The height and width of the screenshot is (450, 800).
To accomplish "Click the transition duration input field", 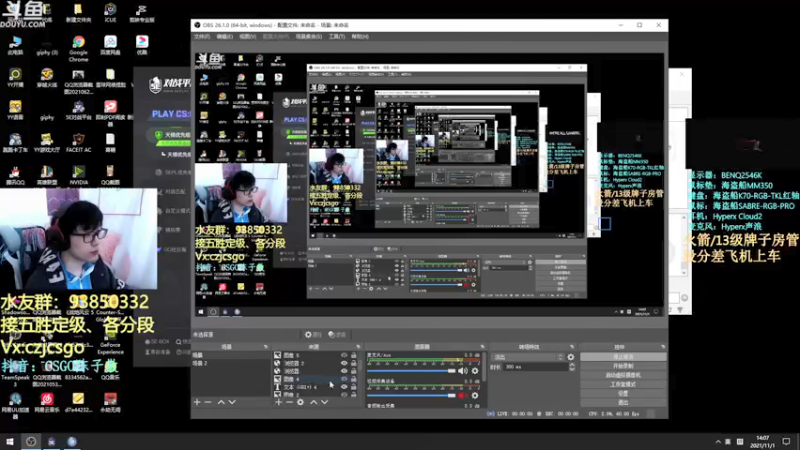I will [x=535, y=367].
